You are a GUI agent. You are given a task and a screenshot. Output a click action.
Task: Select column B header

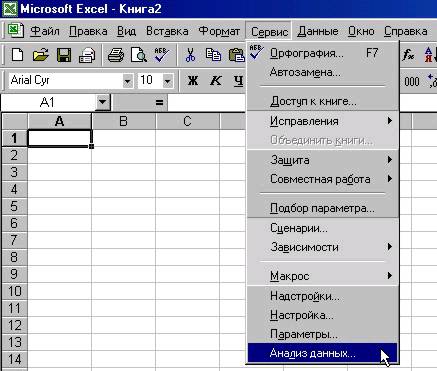(x=123, y=121)
